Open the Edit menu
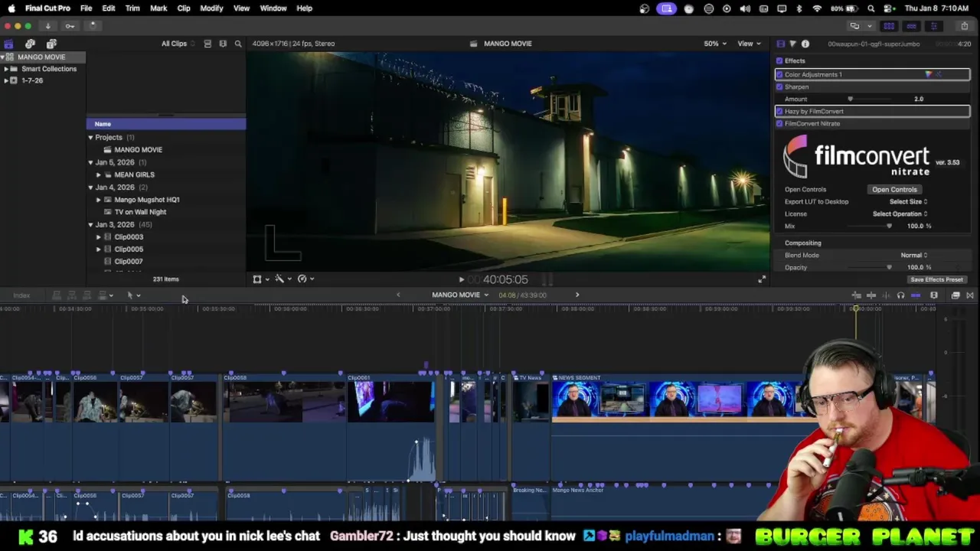 109,8
